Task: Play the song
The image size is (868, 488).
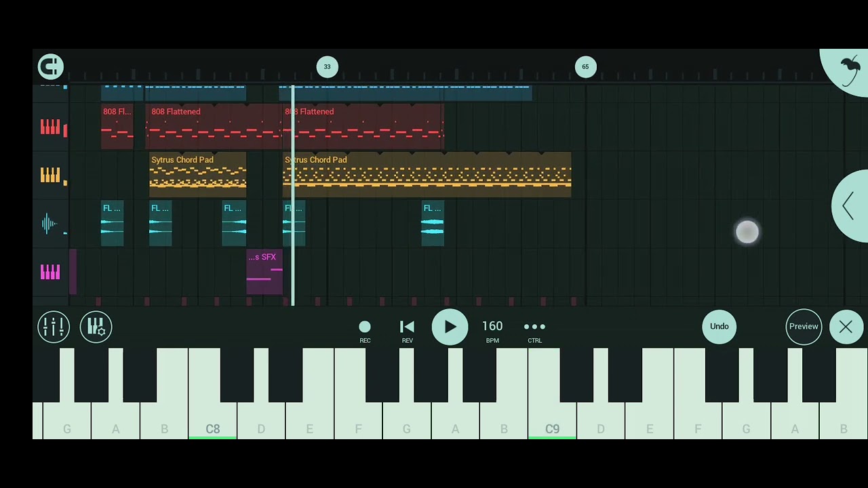Action: coord(450,327)
